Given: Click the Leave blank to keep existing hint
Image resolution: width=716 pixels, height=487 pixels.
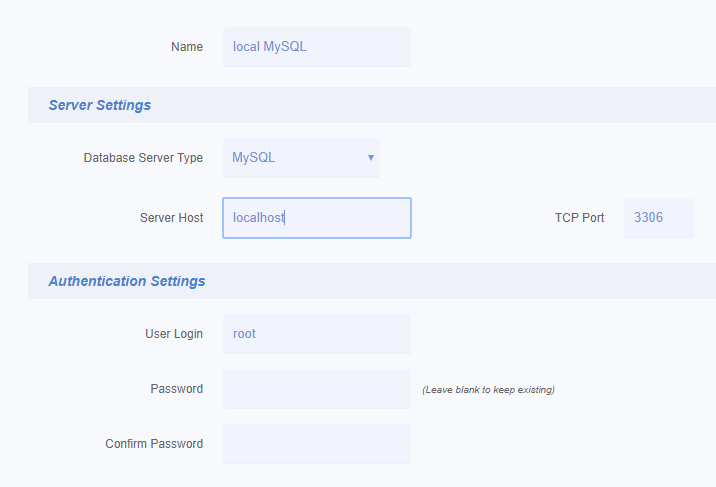Looking at the screenshot, I should (488, 390).
